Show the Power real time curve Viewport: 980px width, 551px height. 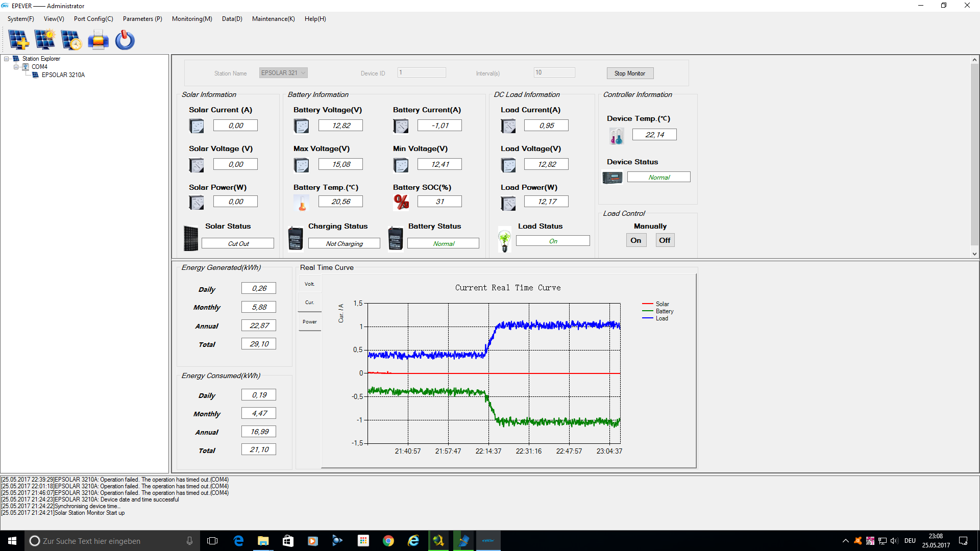tap(309, 322)
